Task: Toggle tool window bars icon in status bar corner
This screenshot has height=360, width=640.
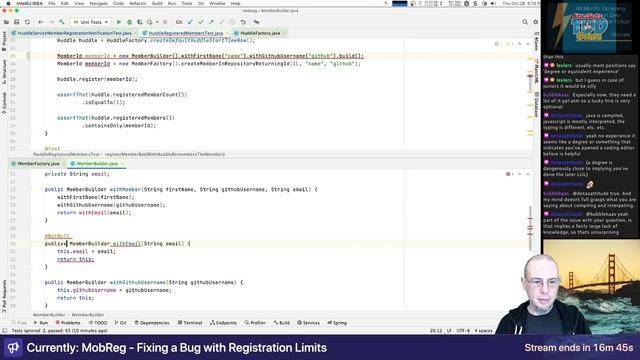Action: tap(4, 331)
